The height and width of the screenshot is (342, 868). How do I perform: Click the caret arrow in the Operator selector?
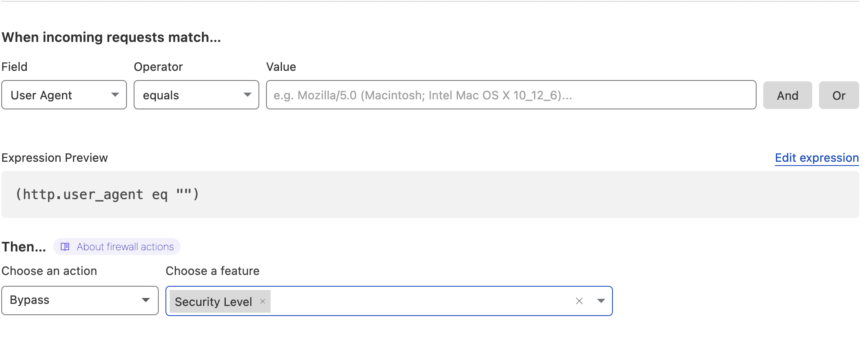[x=247, y=95]
